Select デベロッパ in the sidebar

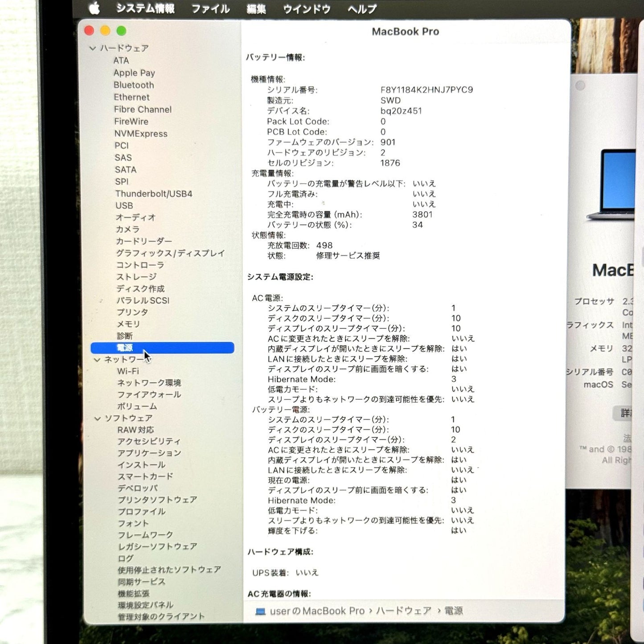coord(138,488)
